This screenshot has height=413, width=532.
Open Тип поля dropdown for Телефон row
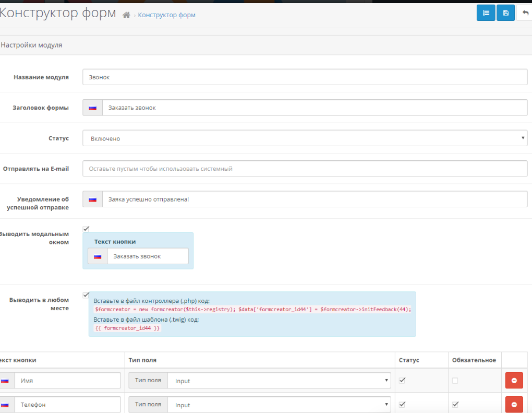(x=279, y=405)
